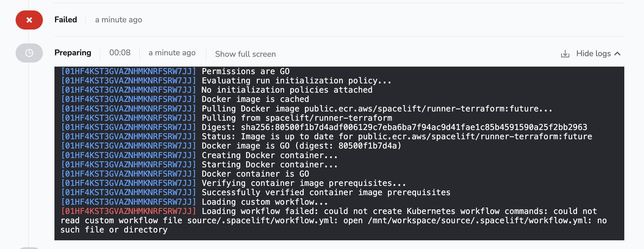Screen dimensions: 644x249
Task: Click the red Failed status icon
Action: (x=29, y=20)
